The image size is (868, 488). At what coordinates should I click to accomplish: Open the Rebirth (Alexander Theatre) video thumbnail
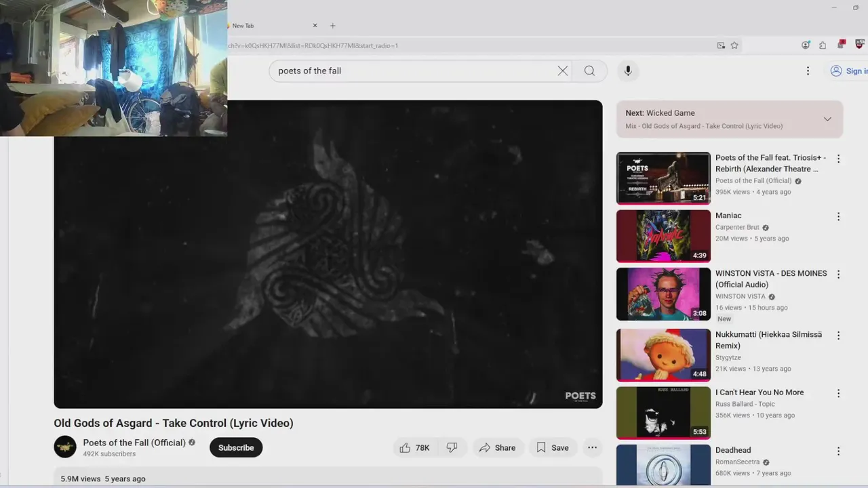[663, 178]
